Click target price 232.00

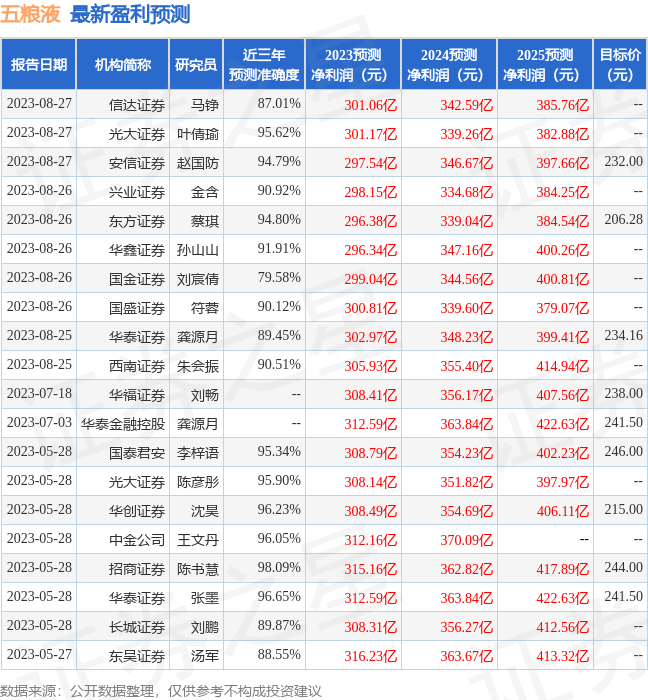[x=623, y=162]
